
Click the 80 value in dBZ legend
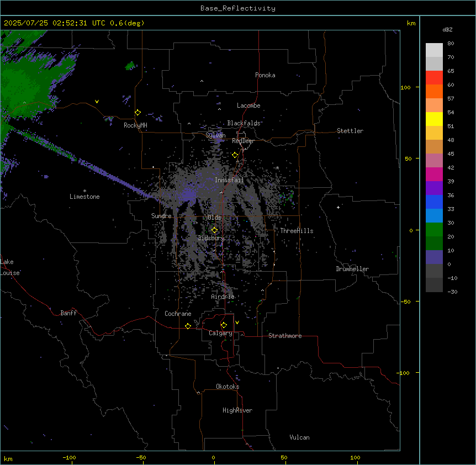tap(451, 44)
